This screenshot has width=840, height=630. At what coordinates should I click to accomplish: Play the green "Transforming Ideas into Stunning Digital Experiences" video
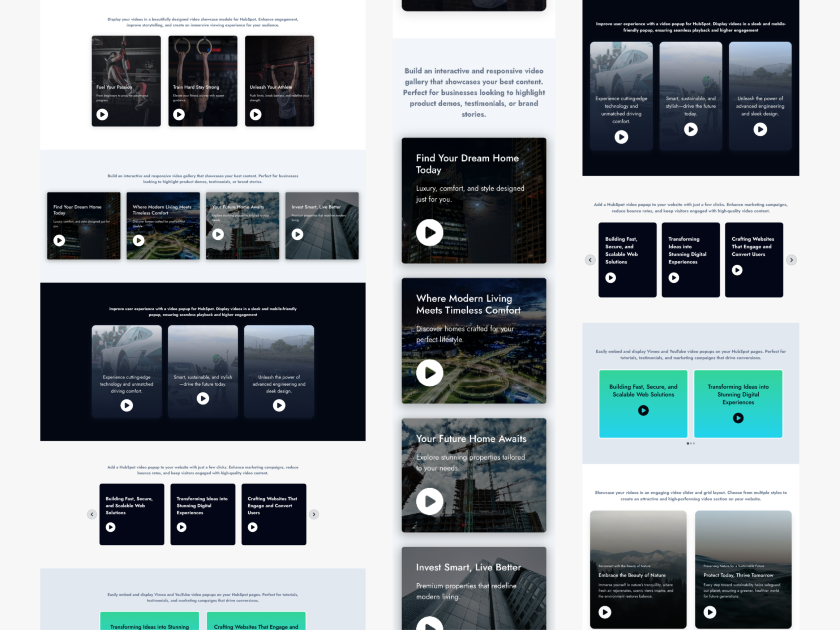tap(738, 418)
